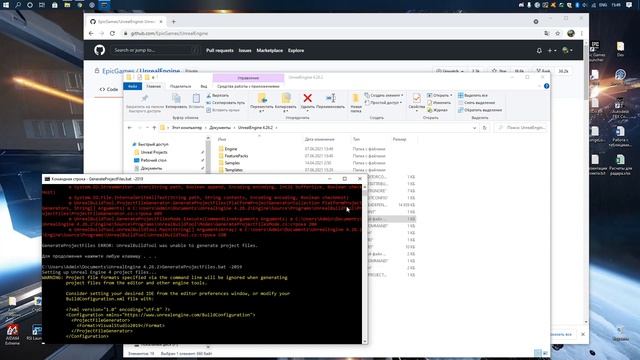640x360 pixels.
Task: Click the command prompt vertical scrollbar
Action: [364, 263]
